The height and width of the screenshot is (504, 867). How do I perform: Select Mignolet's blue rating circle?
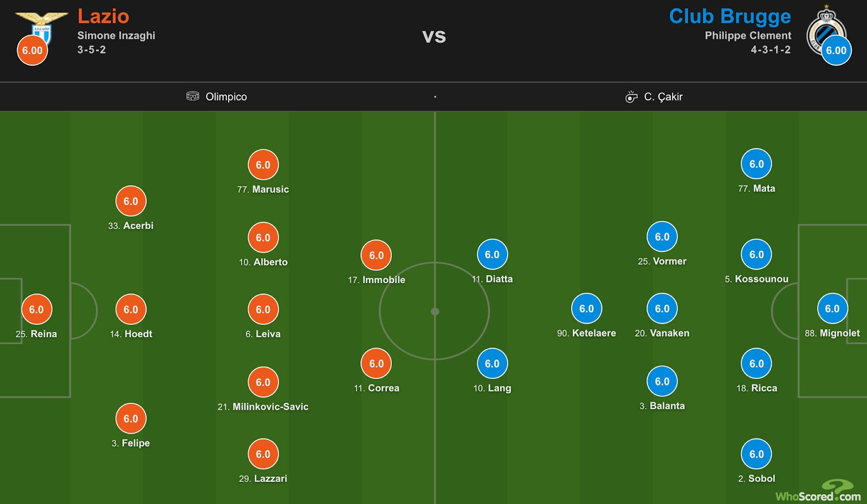tap(832, 309)
